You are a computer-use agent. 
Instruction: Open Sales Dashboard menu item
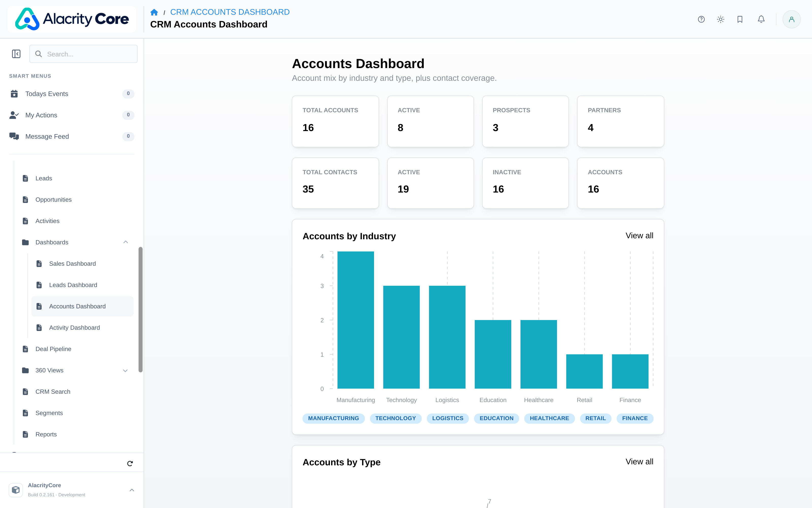82,264
